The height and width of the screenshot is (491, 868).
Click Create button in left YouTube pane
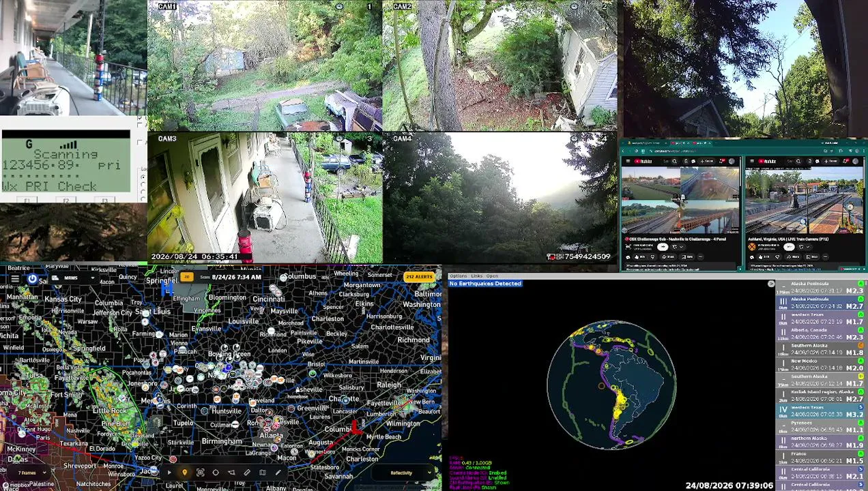click(707, 161)
